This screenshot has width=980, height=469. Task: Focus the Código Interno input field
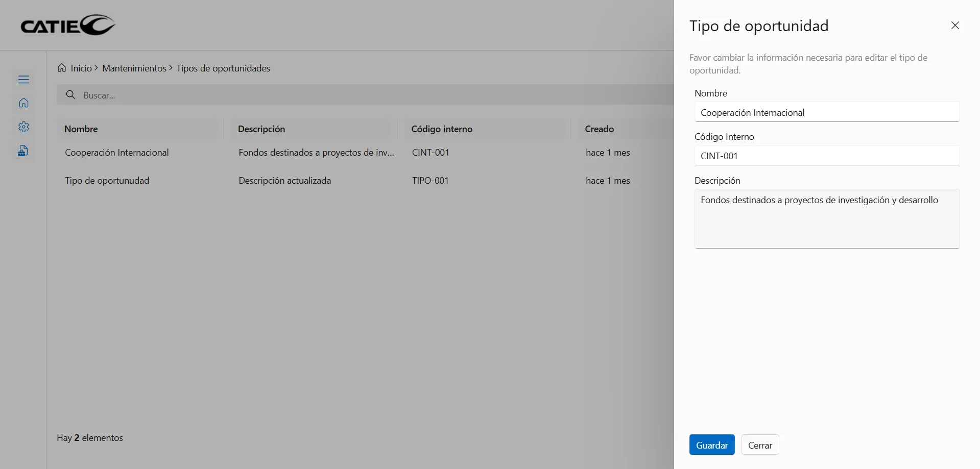pyautogui.click(x=826, y=156)
